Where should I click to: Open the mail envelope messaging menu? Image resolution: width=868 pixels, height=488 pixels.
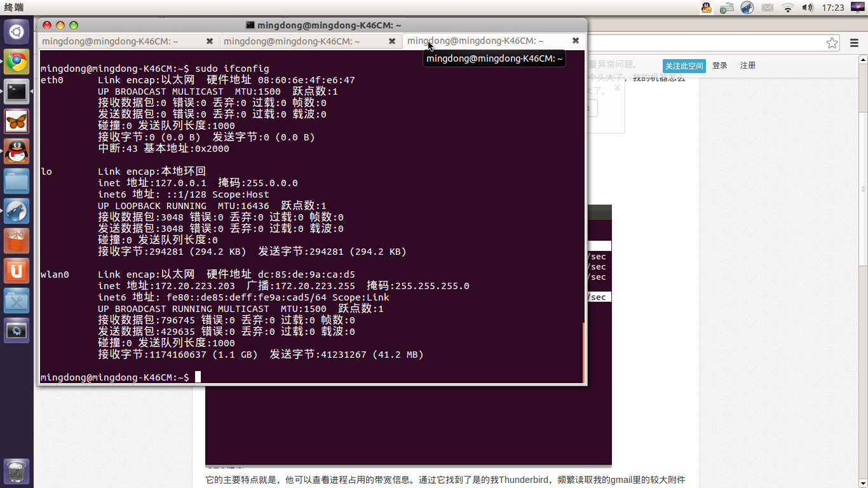coord(768,8)
